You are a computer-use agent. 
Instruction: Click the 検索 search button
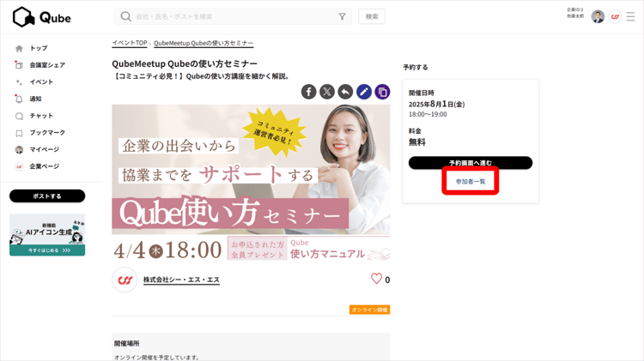(x=372, y=16)
